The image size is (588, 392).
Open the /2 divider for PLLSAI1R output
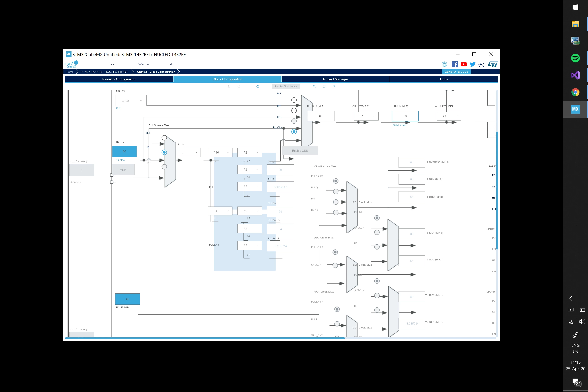[250, 211]
